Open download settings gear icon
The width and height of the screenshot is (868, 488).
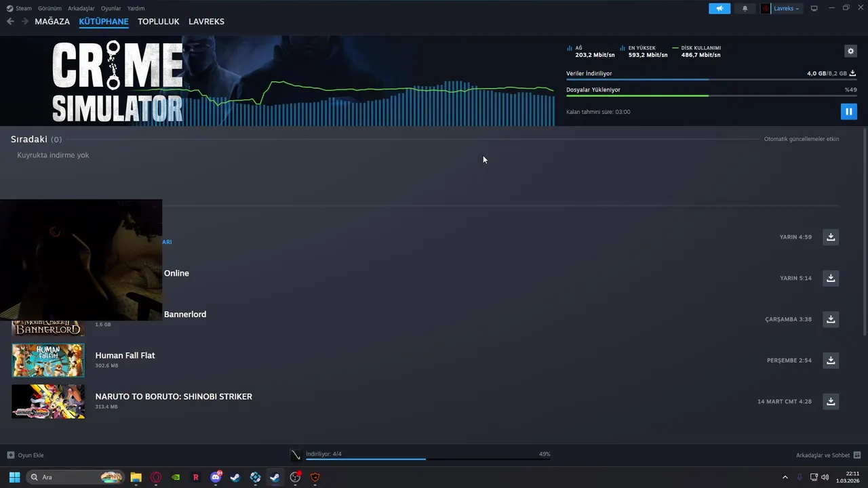click(850, 51)
